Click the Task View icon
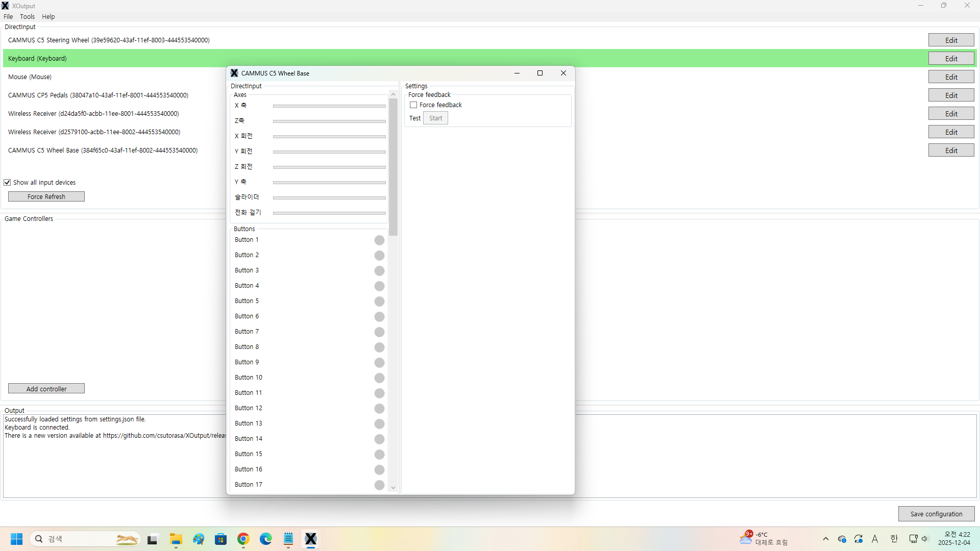The height and width of the screenshot is (551, 980). pyautogui.click(x=153, y=539)
